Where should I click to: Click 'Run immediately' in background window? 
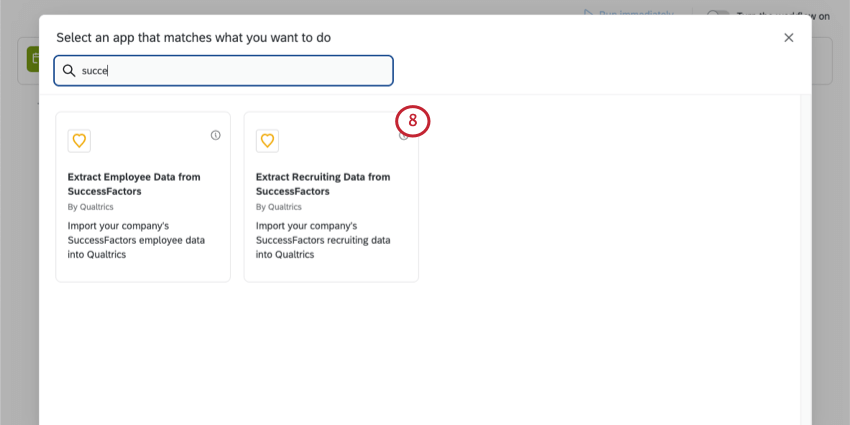[628, 12]
